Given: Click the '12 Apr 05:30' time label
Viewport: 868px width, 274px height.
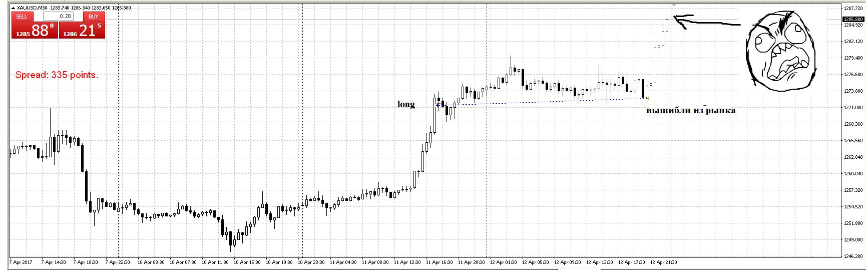Looking at the screenshot, I should click(x=535, y=262).
